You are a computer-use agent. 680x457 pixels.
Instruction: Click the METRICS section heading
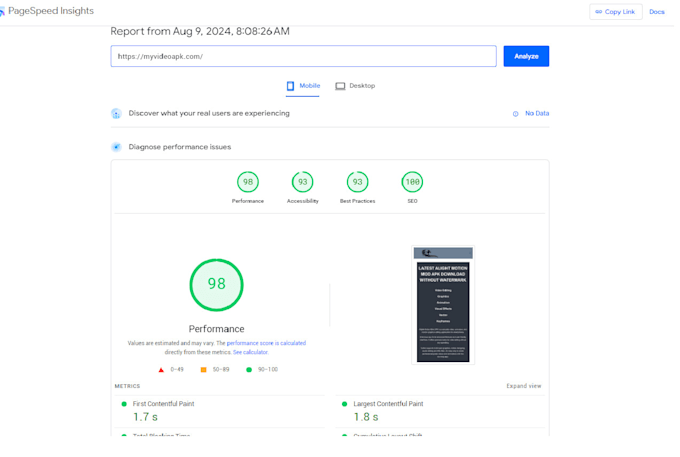[x=128, y=386]
